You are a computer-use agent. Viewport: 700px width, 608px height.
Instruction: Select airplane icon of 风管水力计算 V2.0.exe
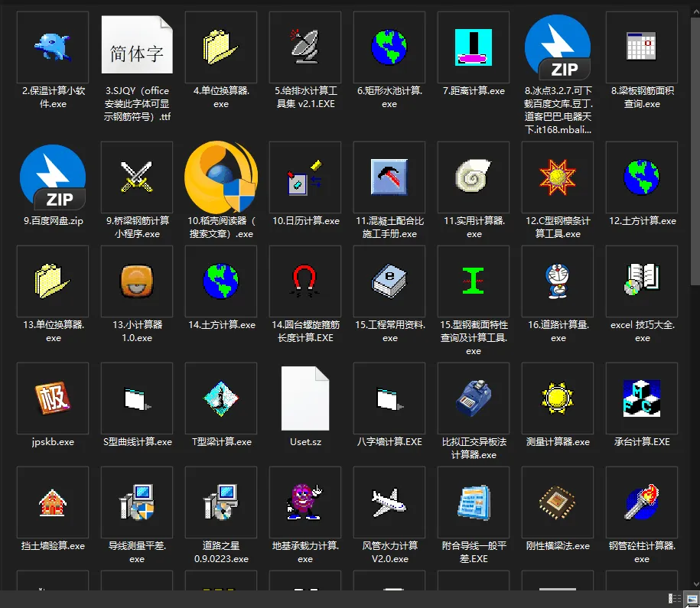pos(389,502)
